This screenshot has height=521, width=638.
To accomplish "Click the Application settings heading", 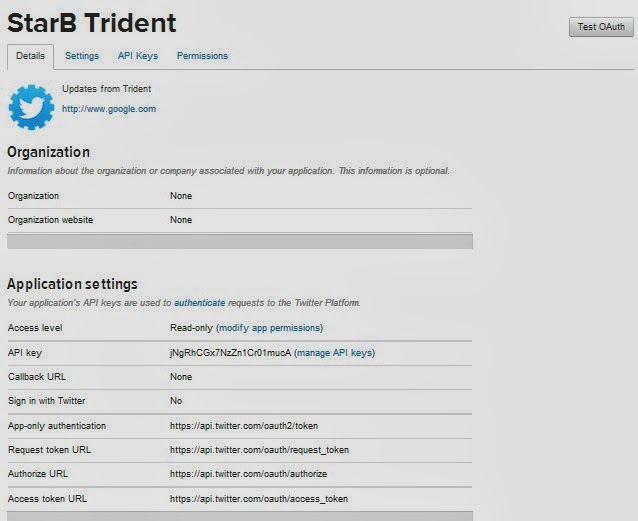I will [x=72, y=284].
